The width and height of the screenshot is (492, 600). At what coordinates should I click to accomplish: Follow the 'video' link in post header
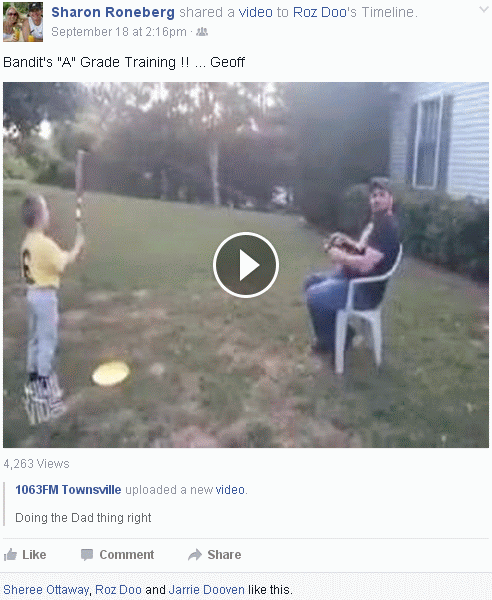[x=256, y=12]
